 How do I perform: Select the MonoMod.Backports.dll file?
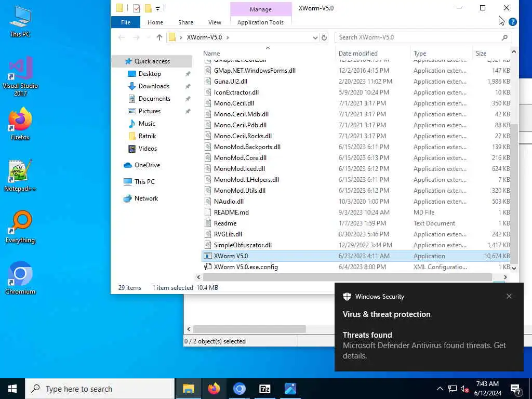pyautogui.click(x=247, y=147)
